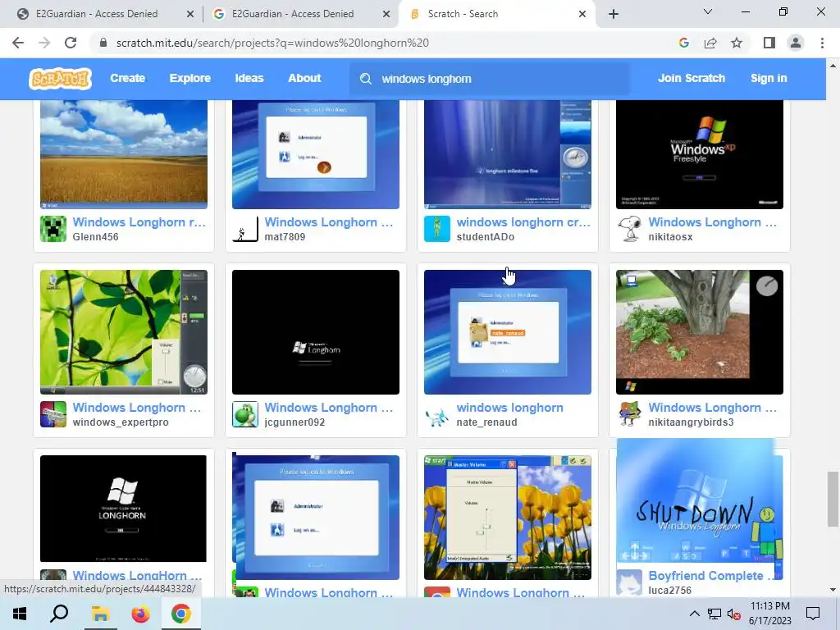
Task: Open the About page
Action: tap(304, 78)
